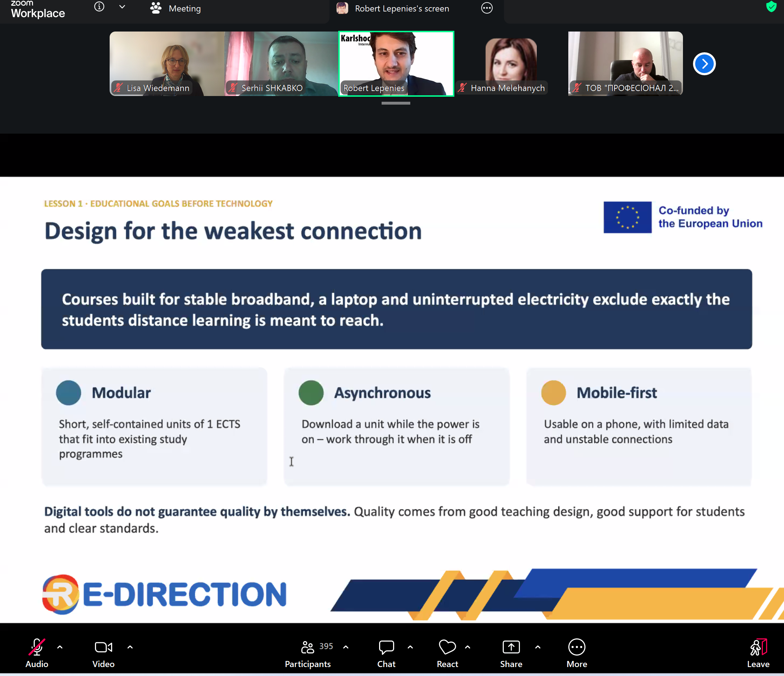Select the ТОВ ПРОФЕСІОНАЛ participant thumbnail
The height and width of the screenshot is (676, 784).
(626, 63)
